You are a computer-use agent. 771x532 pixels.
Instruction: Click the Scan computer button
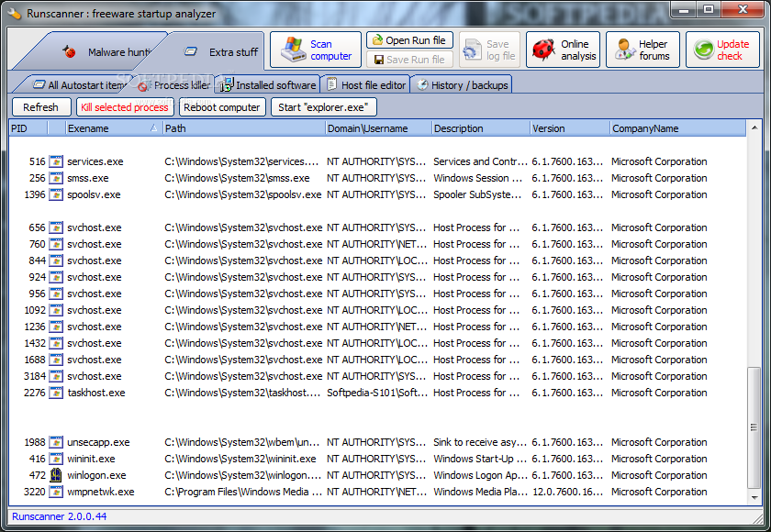tap(315, 50)
